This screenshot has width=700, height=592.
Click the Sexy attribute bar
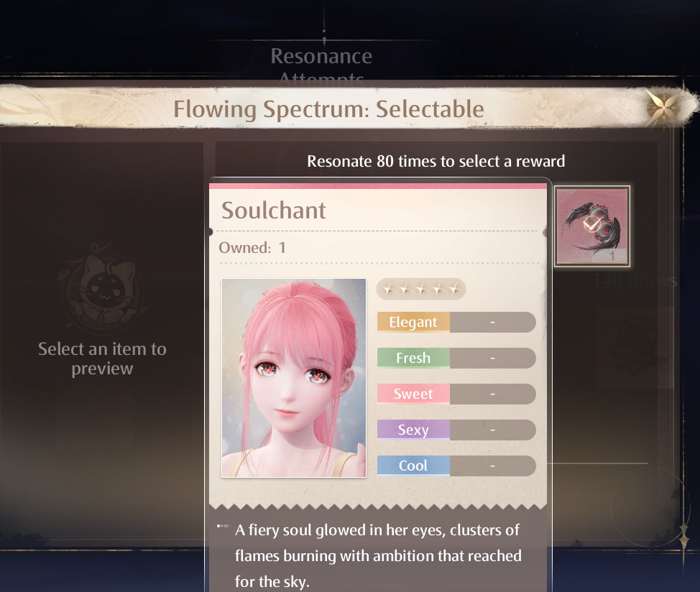point(456,430)
